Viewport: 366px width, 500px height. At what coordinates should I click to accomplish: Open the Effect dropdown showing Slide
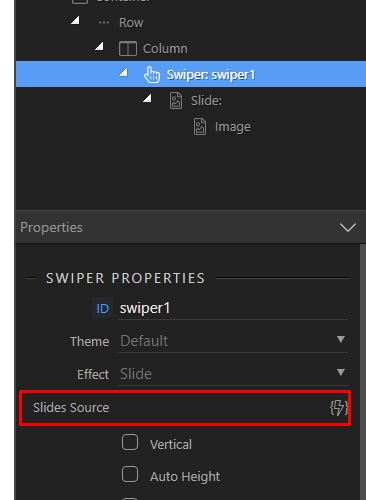pos(233,374)
